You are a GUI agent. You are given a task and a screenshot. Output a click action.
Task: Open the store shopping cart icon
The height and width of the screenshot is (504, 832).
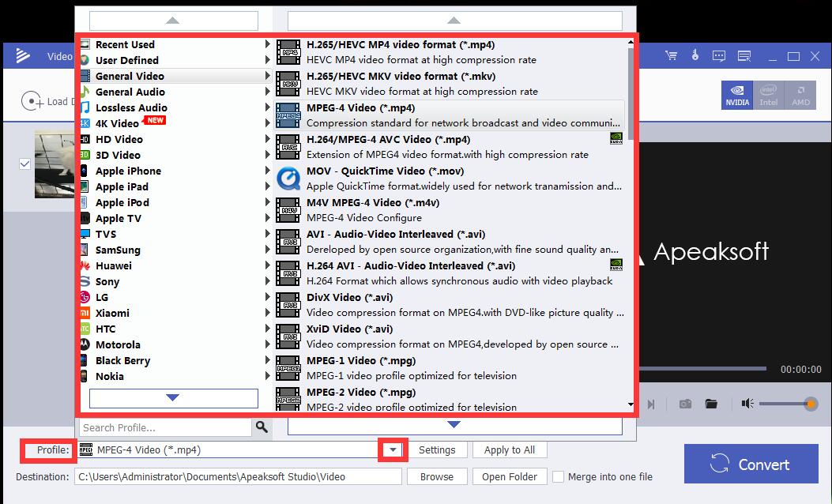tap(671, 55)
